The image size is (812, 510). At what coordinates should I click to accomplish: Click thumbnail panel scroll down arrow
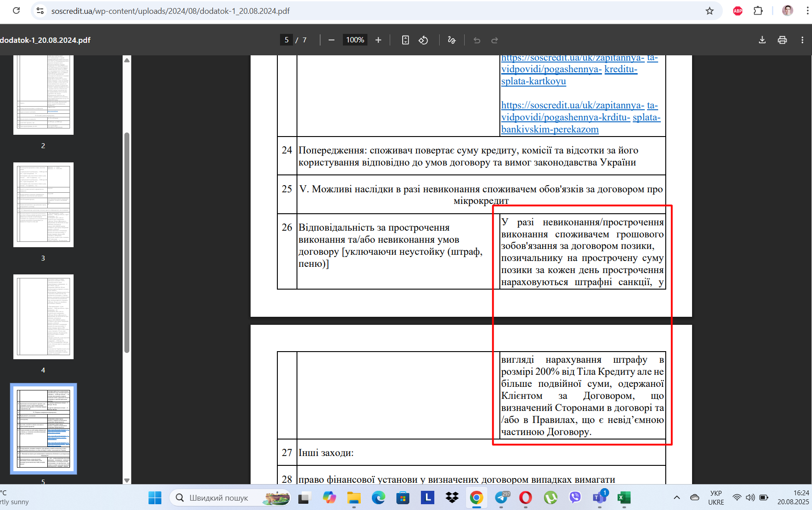click(x=127, y=480)
